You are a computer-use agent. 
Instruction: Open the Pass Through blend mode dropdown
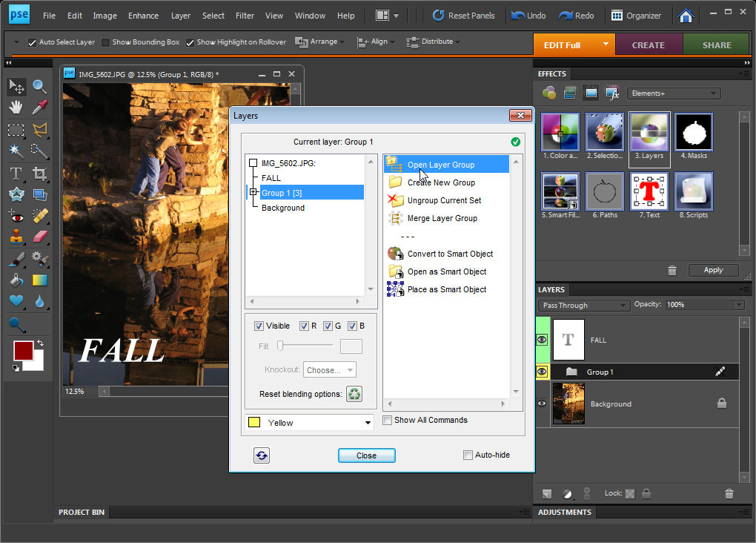coord(584,306)
